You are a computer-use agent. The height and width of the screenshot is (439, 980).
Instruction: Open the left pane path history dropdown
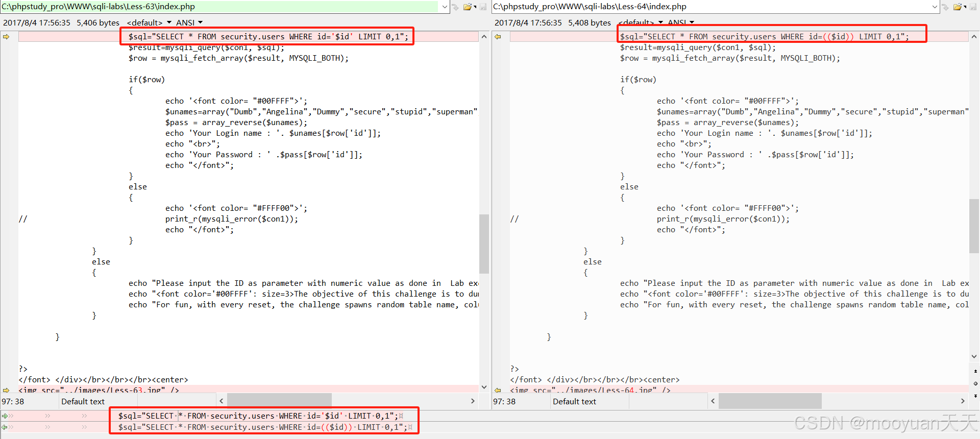click(445, 7)
